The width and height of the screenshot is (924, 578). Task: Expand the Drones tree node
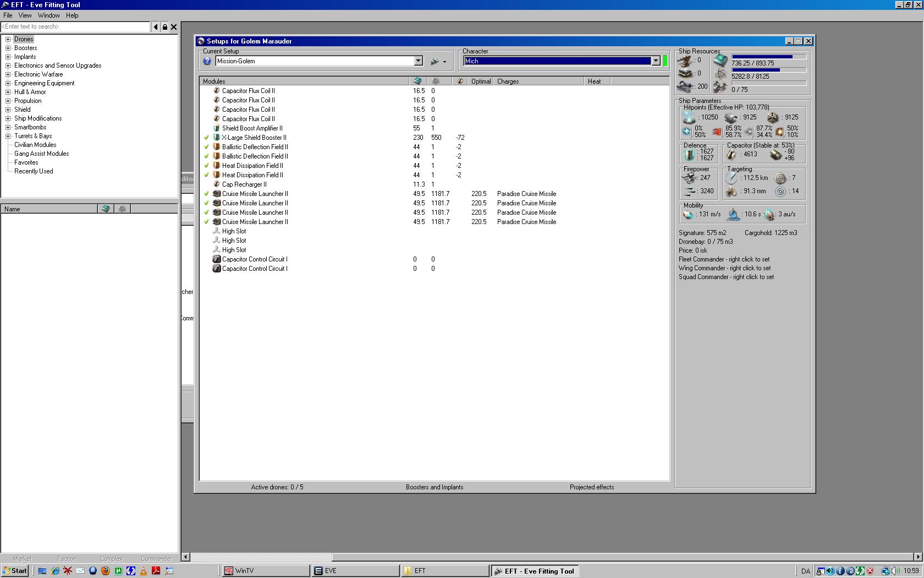8,39
